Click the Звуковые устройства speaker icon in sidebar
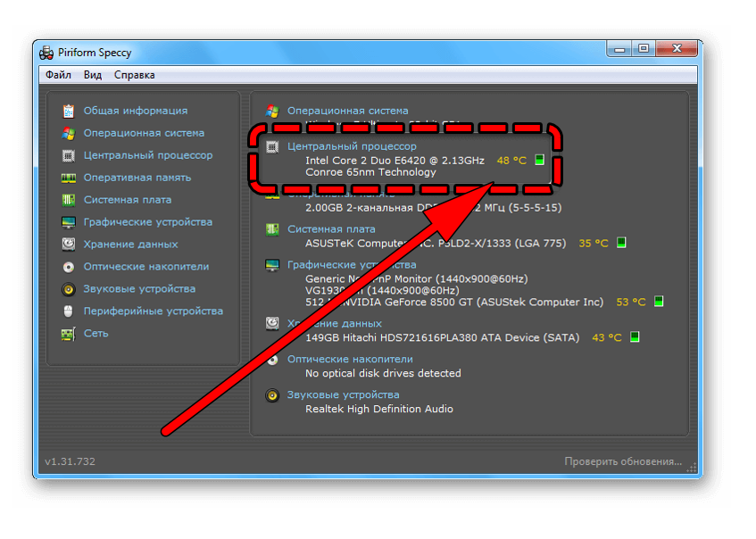Screen dimensions: 756x539 tap(69, 289)
